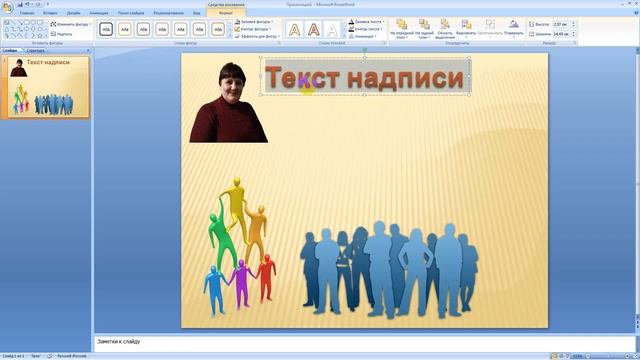Click in Заметки к слайду notes area
640x360 pixels.
point(364,344)
